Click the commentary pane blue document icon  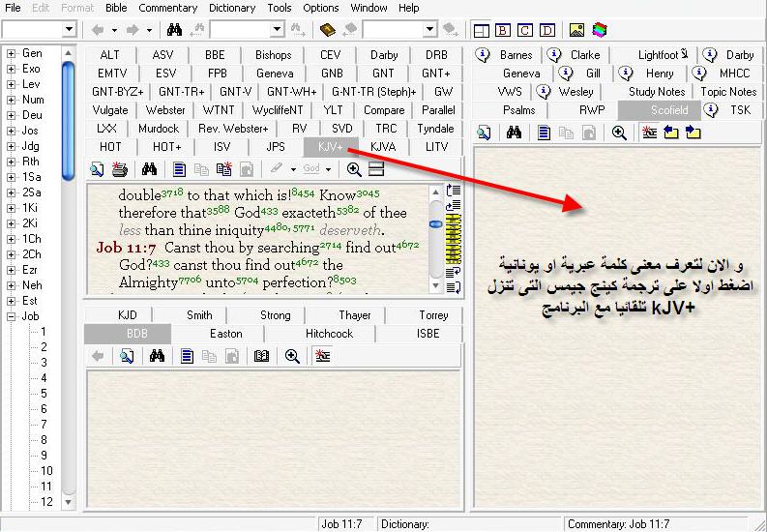coord(544,133)
